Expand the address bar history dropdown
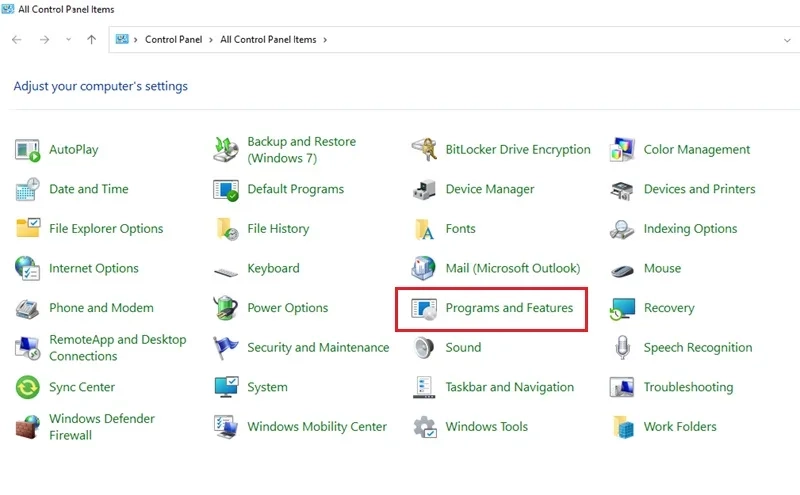This screenshot has width=800, height=495. [x=787, y=40]
